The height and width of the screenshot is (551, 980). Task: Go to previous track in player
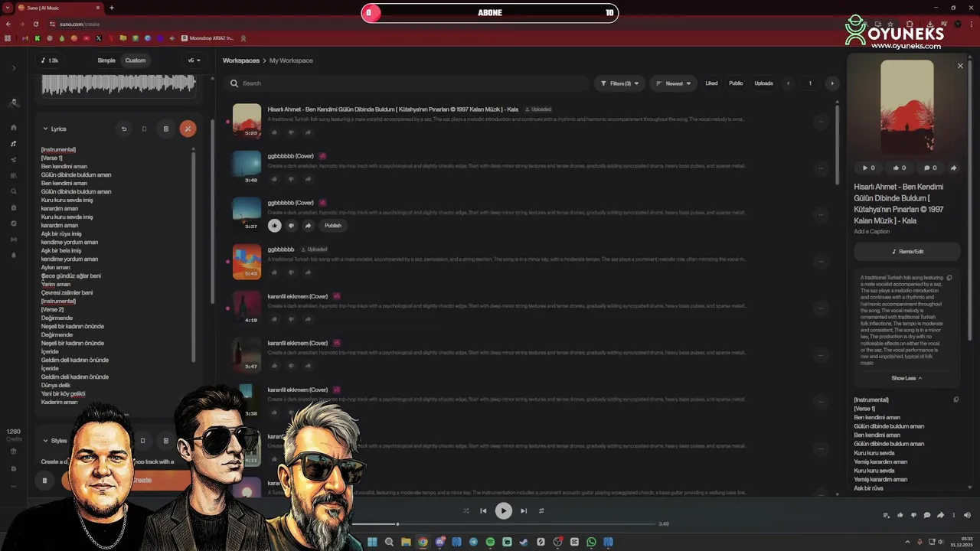click(483, 510)
